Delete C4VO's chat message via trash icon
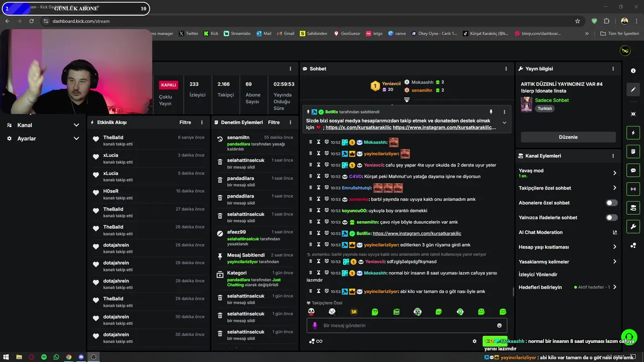Viewport: 644px width, 362px height. pyautogui.click(x=311, y=176)
